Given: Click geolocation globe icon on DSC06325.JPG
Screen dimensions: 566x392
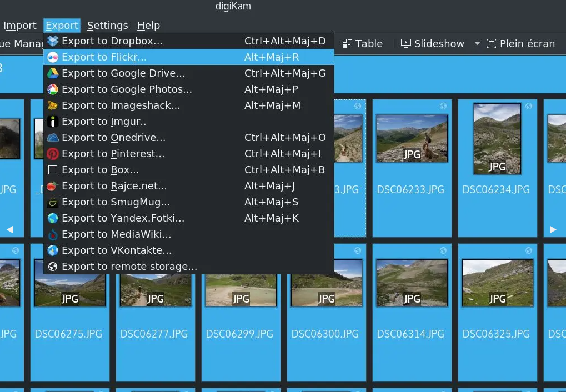Looking at the screenshot, I should pyautogui.click(x=528, y=250).
